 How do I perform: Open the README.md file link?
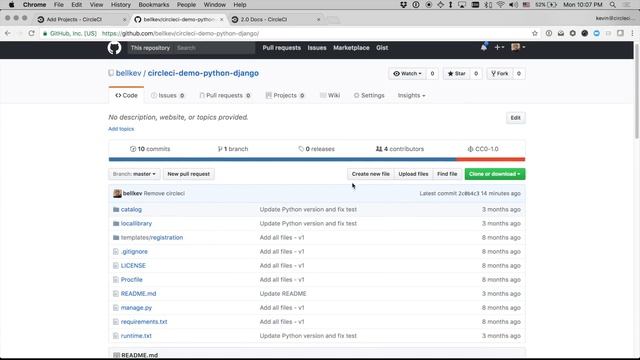pos(138,294)
